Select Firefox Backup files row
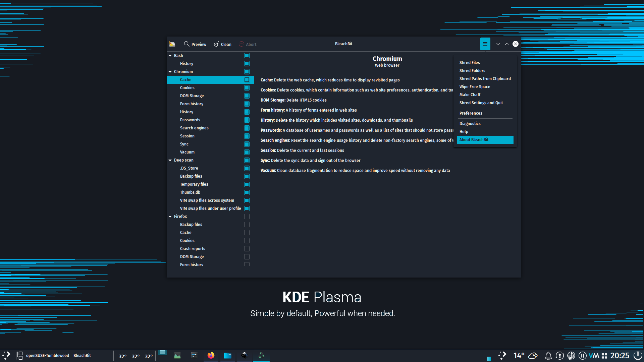644x362 pixels. (x=210, y=225)
